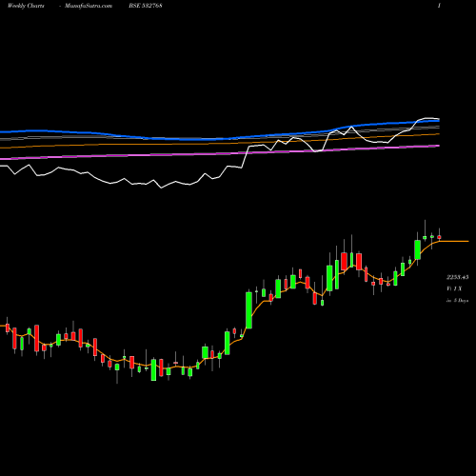Click the "Weekly Charts" title text
The image size is (476, 476).
pyautogui.click(x=26, y=6)
